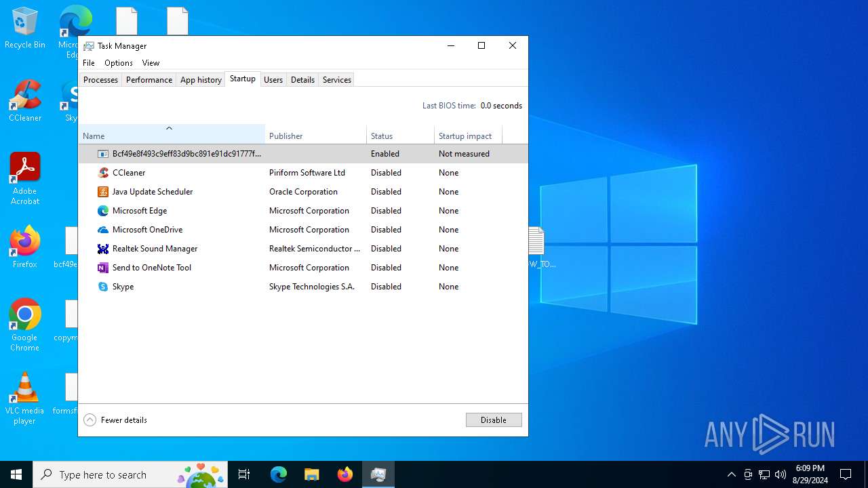This screenshot has height=488, width=868.
Task: Select the Send to OneNote Tool name
Action: point(152,268)
